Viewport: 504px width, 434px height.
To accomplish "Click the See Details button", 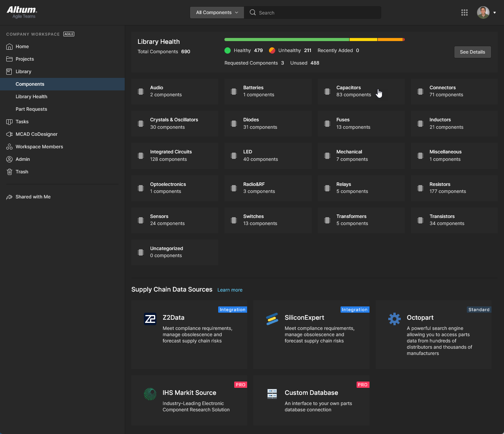I will tap(472, 52).
